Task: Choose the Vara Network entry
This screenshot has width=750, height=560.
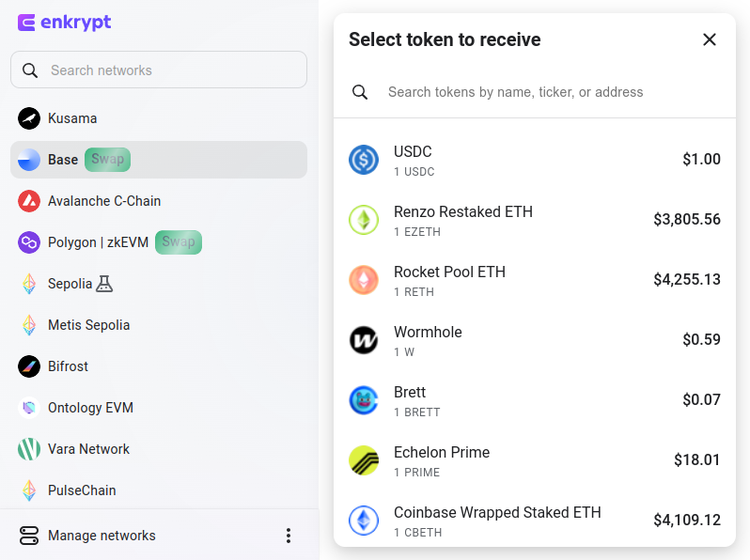Action: 159,449
